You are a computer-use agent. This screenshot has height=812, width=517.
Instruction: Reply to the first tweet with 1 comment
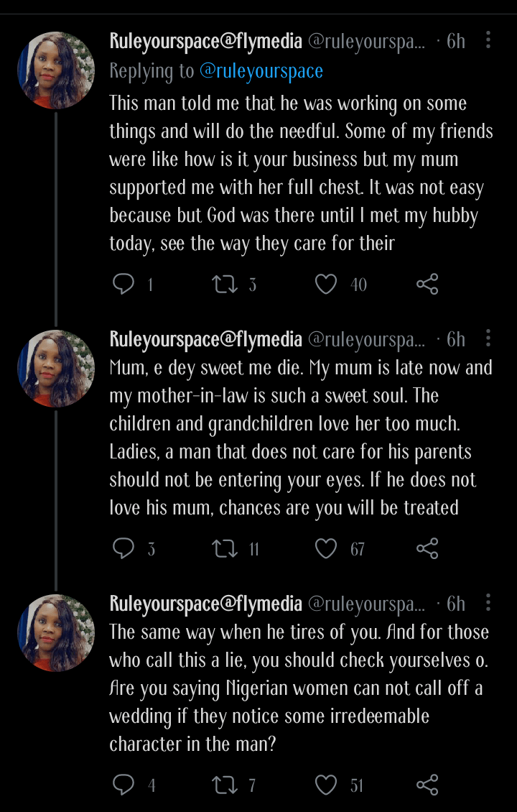(x=124, y=285)
